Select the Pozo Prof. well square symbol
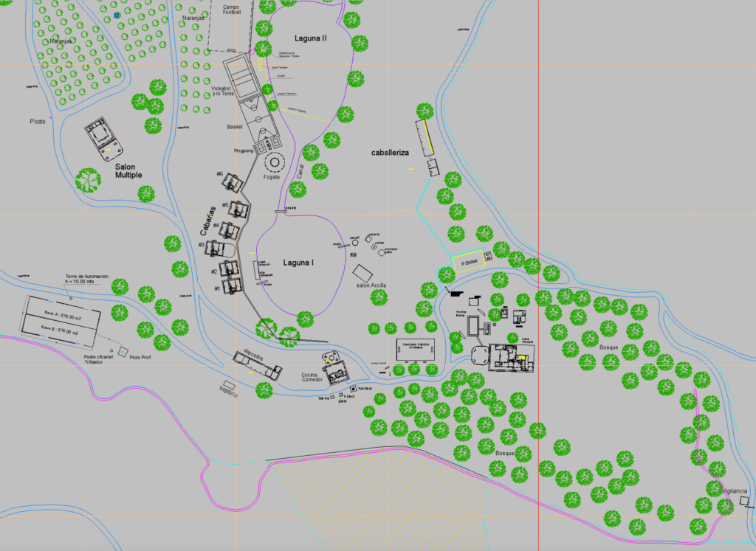 click(x=123, y=352)
